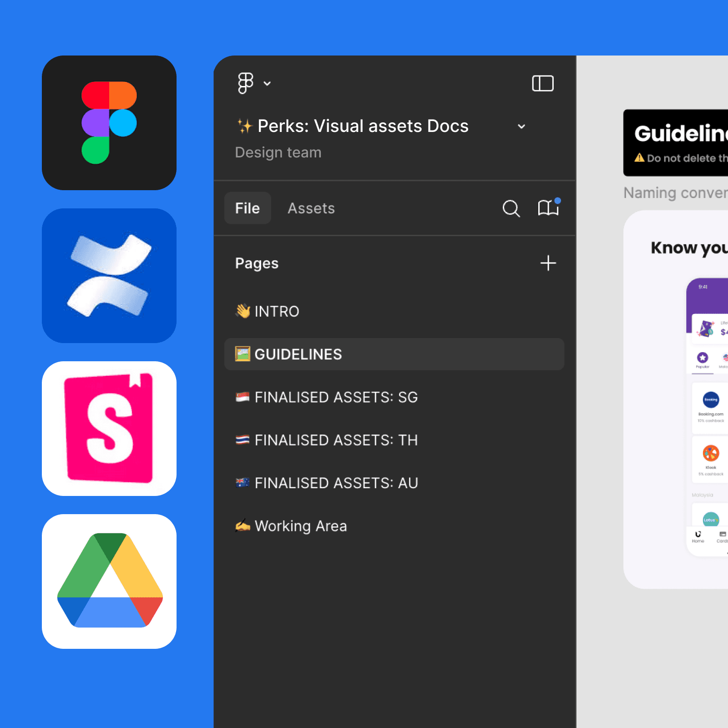
Task: Click the Singapore flag icon
Action: [x=243, y=397]
